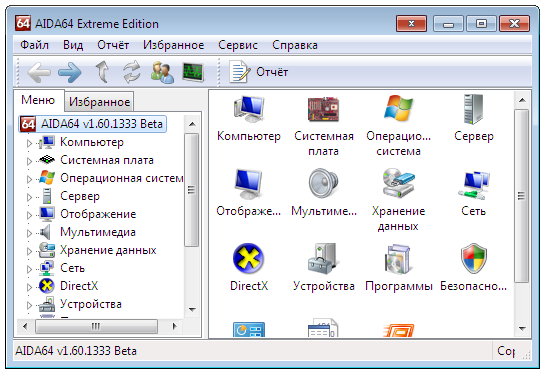This screenshot has height=374, width=545.
Task: Select Программы icon in right pane
Action: coord(398,258)
